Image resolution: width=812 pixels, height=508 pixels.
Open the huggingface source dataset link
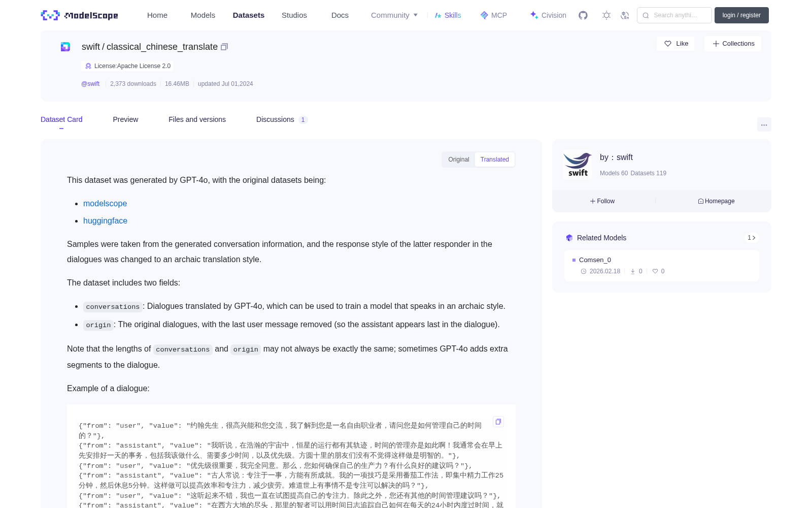coord(105,220)
